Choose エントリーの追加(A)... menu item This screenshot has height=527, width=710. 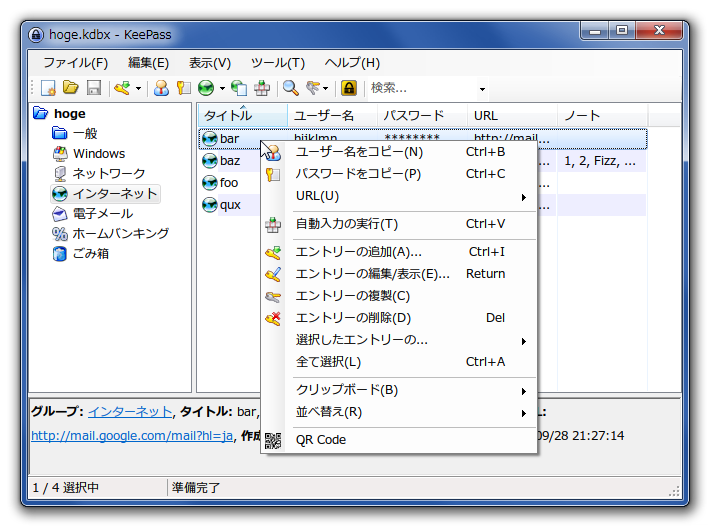(x=399, y=252)
